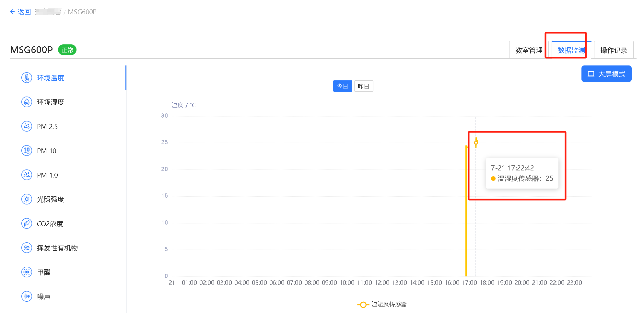Open the 操作记录 tab

[614, 50]
